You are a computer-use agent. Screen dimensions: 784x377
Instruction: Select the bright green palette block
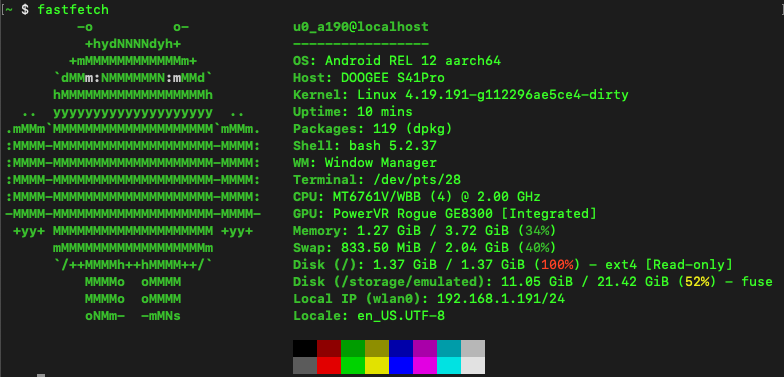click(353, 366)
